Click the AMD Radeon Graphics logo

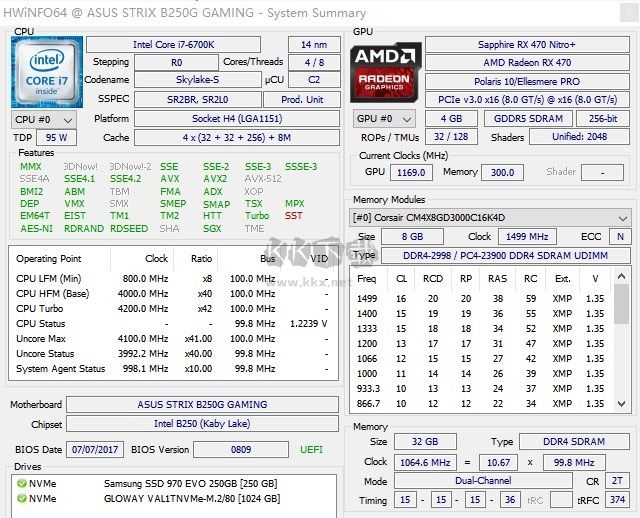pyautogui.click(x=385, y=72)
